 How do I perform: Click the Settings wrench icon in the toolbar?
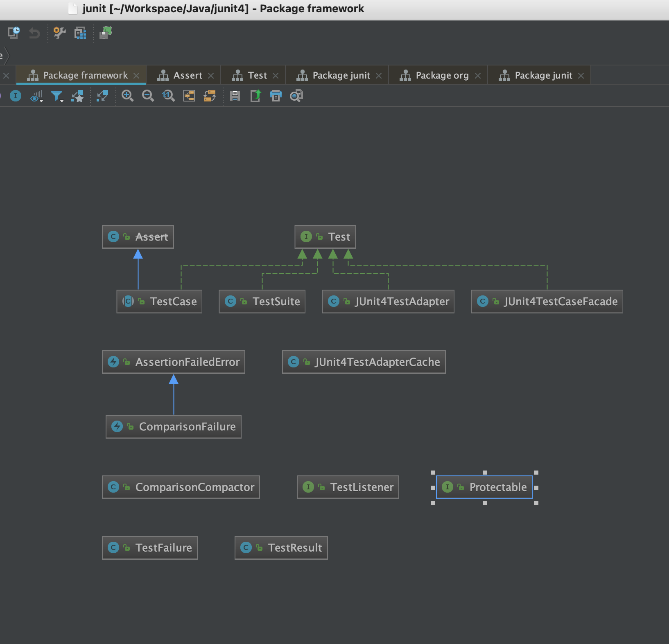59,33
